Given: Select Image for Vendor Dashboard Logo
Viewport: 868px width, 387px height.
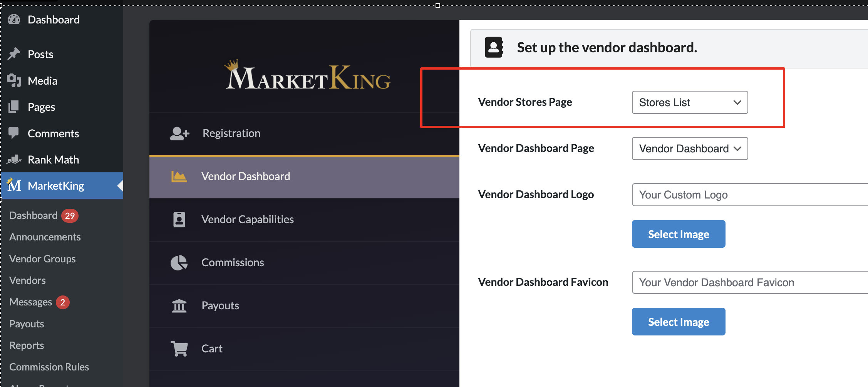Looking at the screenshot, I should (x=679, y=234).
